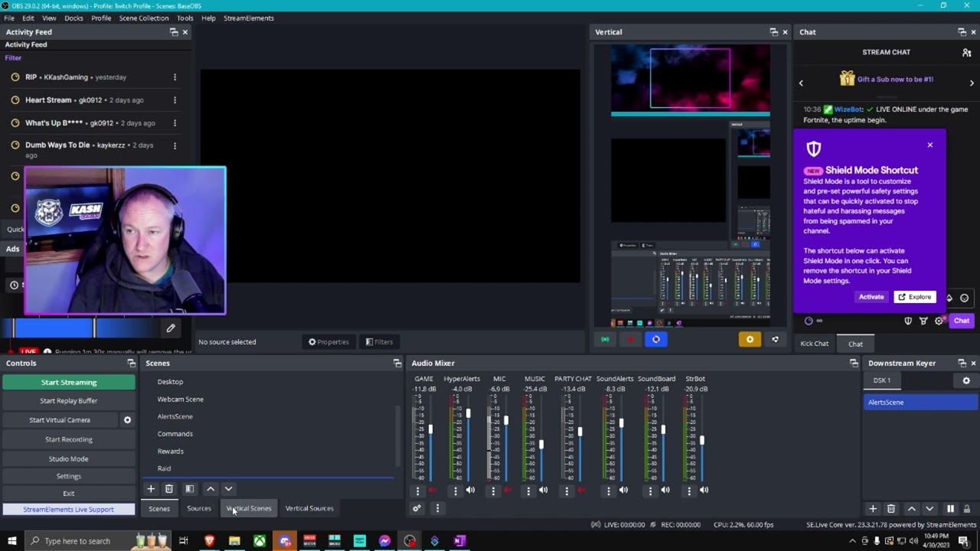Enable Studio Mode
This screenshot has height=551, width=980.
click(x=69, y=458)
